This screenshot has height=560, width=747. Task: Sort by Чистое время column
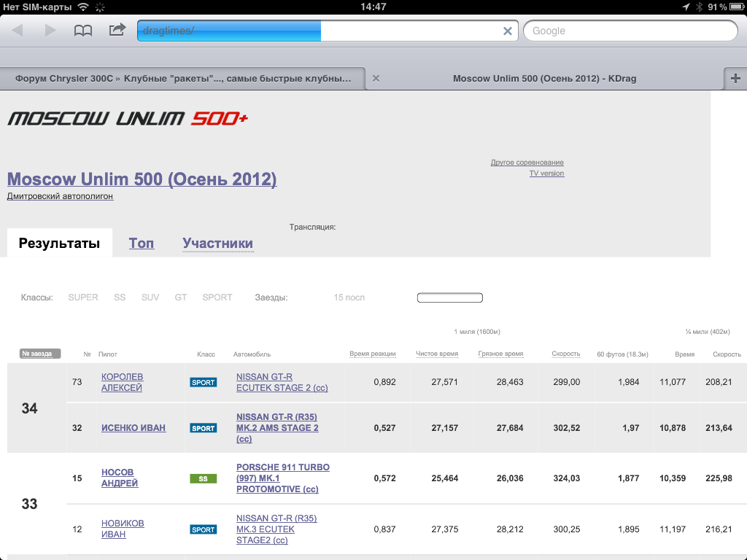pyautogui.click(x=437, y=354)
